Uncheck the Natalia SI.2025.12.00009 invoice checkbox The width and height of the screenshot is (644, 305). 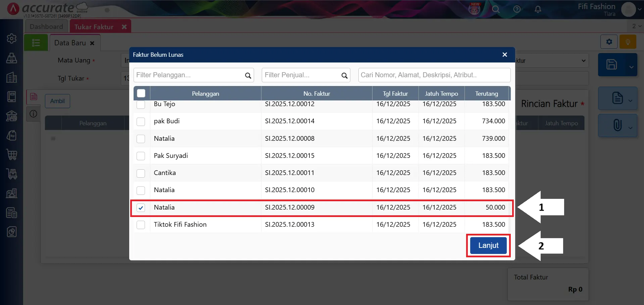click(x=141, y=208)
